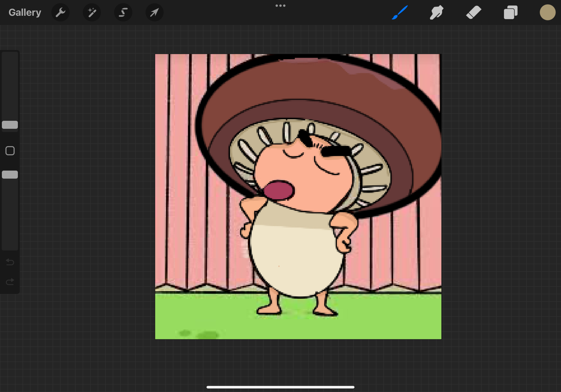Select the Eraser tool
The image size is (561, 392).
pos(474,12)
